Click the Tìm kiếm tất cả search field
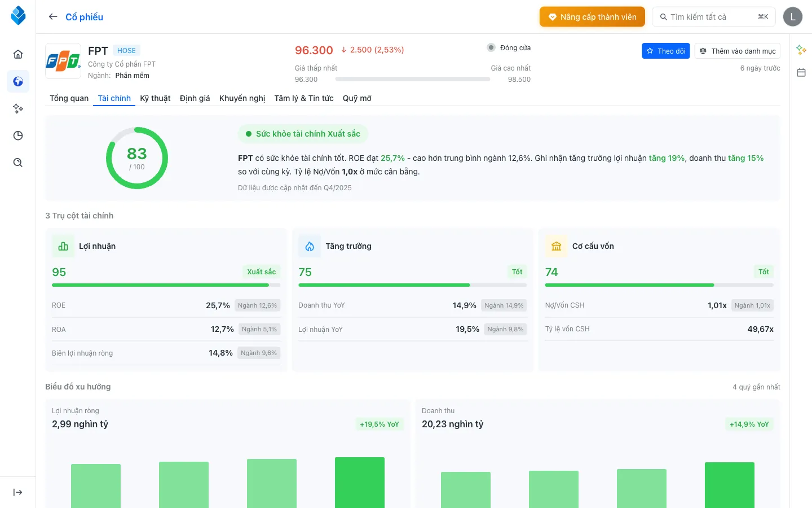812x508 pixels. tap(713, 16)
